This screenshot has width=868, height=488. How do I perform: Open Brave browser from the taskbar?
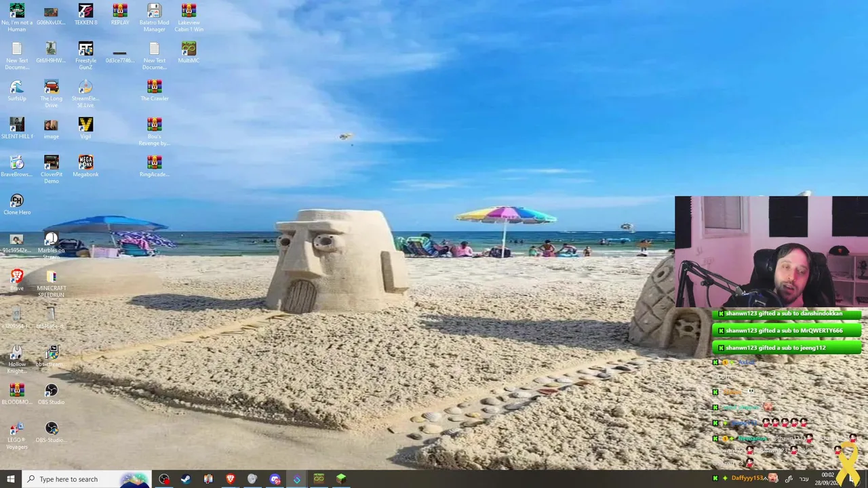click(230, 479)
